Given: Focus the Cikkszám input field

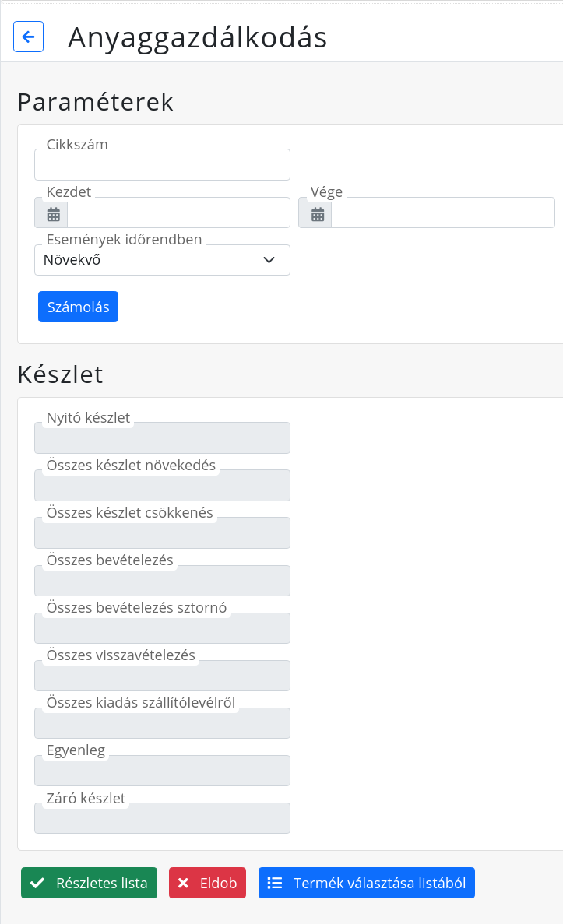Looking at the screenshot, I should [x=162, y=164].
